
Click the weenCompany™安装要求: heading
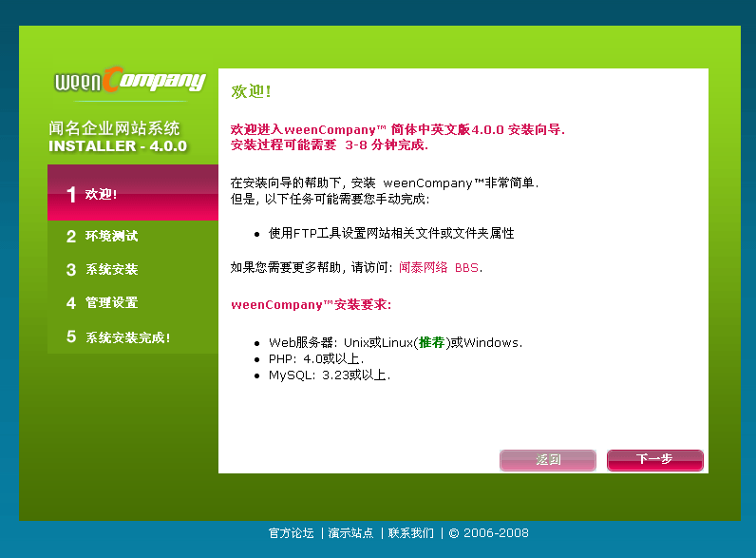point(311,304)
